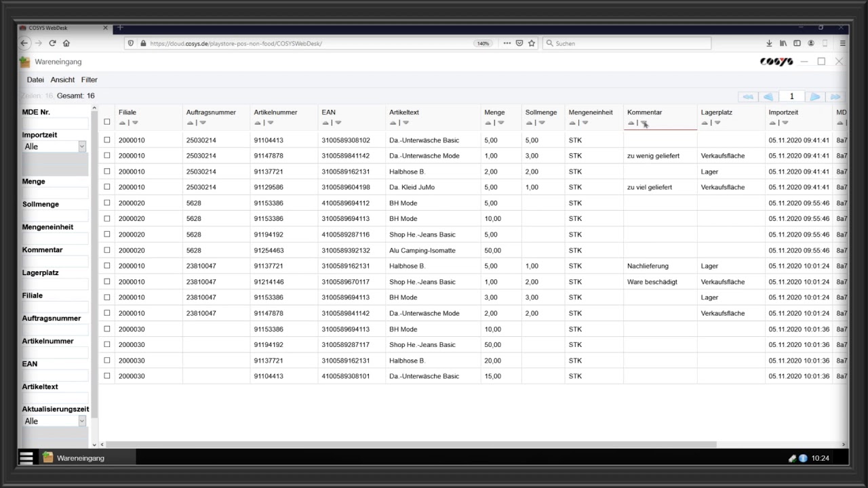The height and width of the screenshot is (488, 868).
Task: Open the start menu hamburger icon
Action: click(26, 458)
